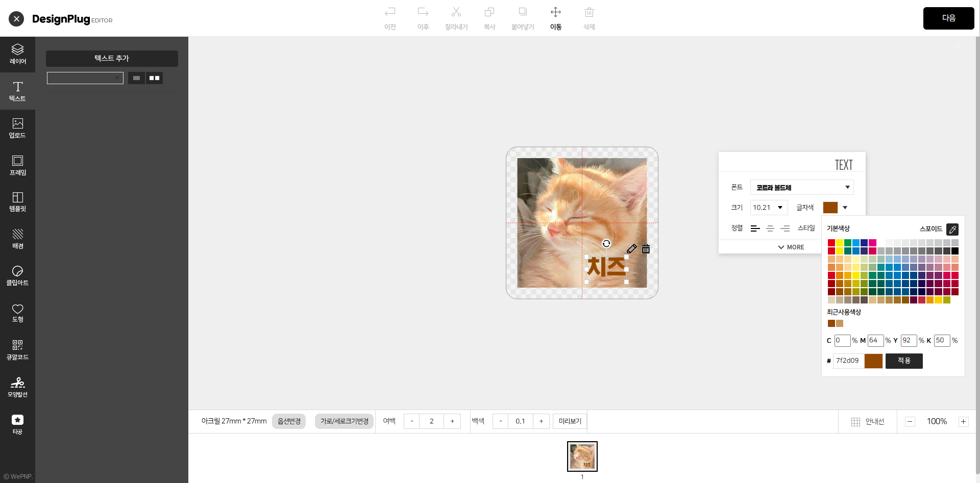This screenshot has width=980, height=483.
Task: Click the rotate handle above the text
Action: (606, 244)
